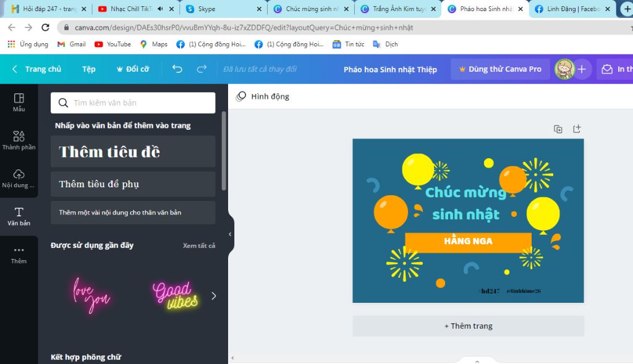Click the browser back arrow
633x364 pixels.
click(x=12, y=27)
